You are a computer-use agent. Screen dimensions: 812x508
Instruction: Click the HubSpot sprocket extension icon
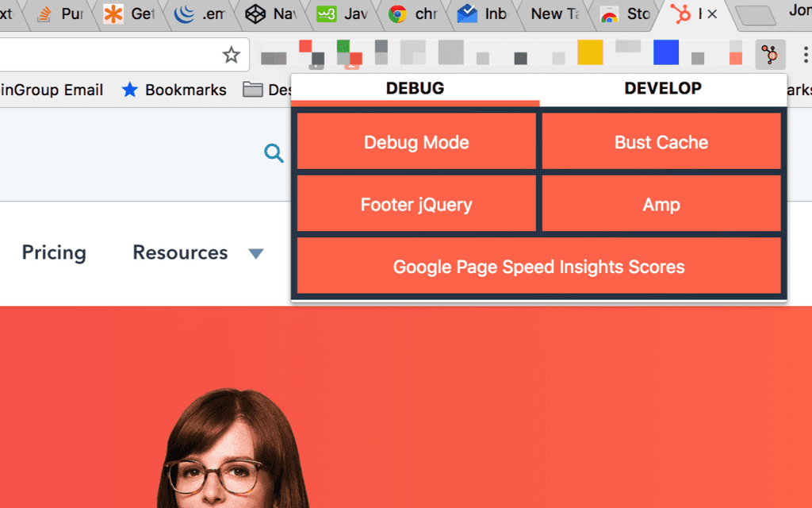[769, 56]
